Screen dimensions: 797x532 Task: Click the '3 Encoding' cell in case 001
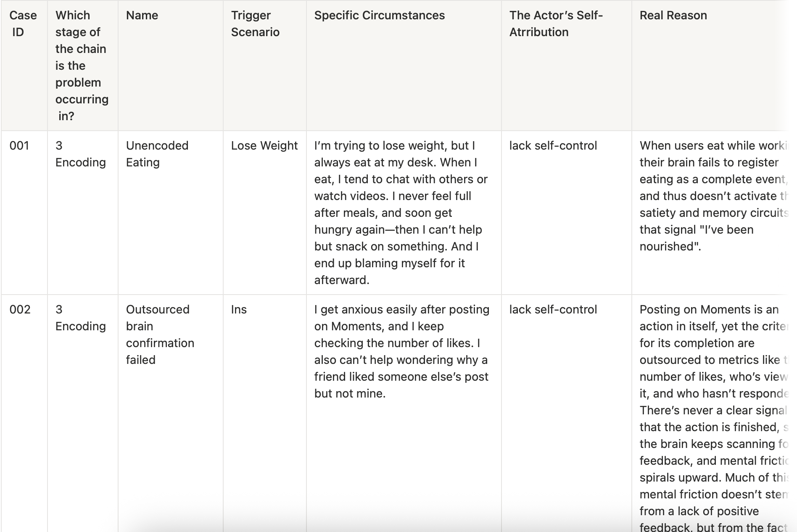click(x=80, y=154)
